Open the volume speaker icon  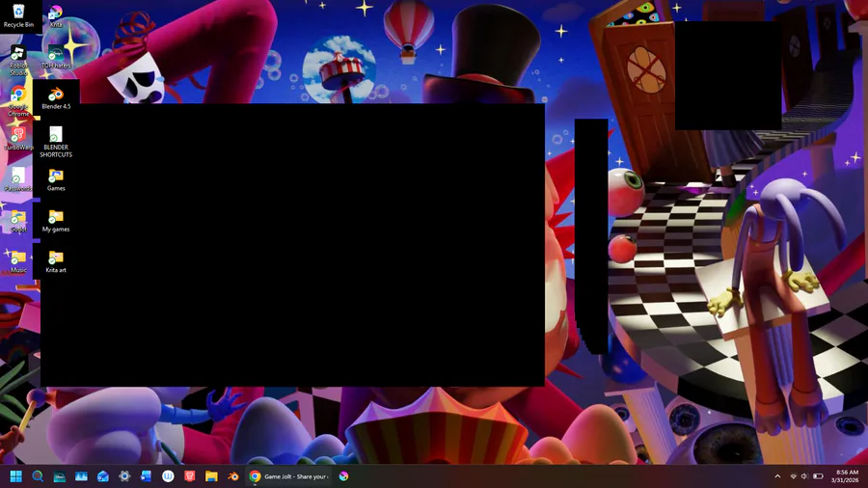[x=805, y=476]
